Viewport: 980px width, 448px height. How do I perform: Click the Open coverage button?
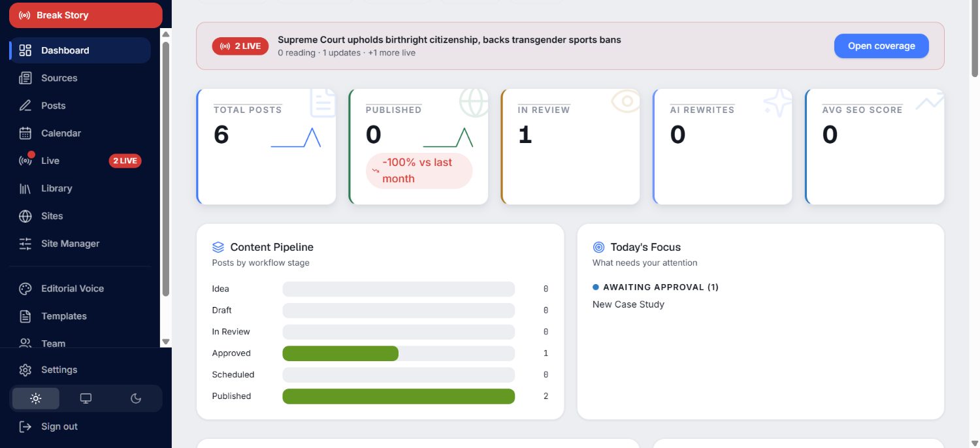point(881,46)
